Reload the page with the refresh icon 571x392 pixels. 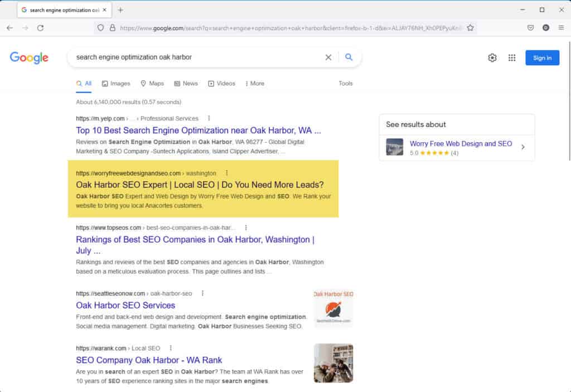tap(40, 28)
